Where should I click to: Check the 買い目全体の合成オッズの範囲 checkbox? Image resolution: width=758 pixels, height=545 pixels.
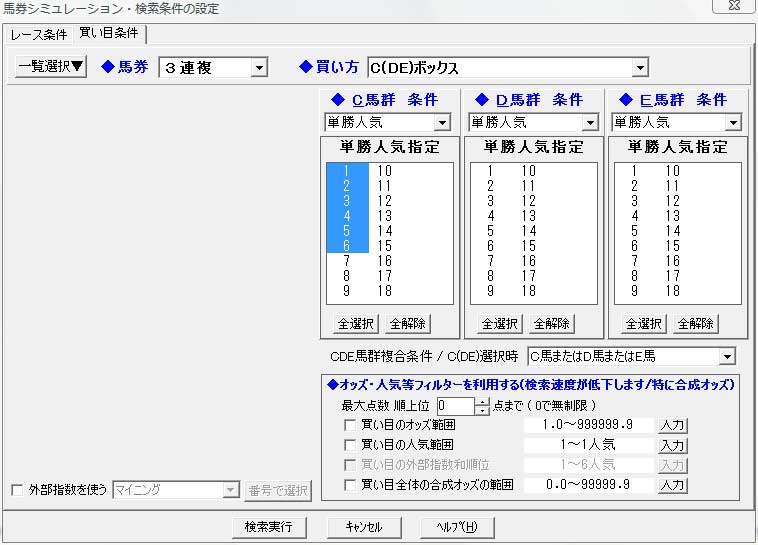click(349, 485)
